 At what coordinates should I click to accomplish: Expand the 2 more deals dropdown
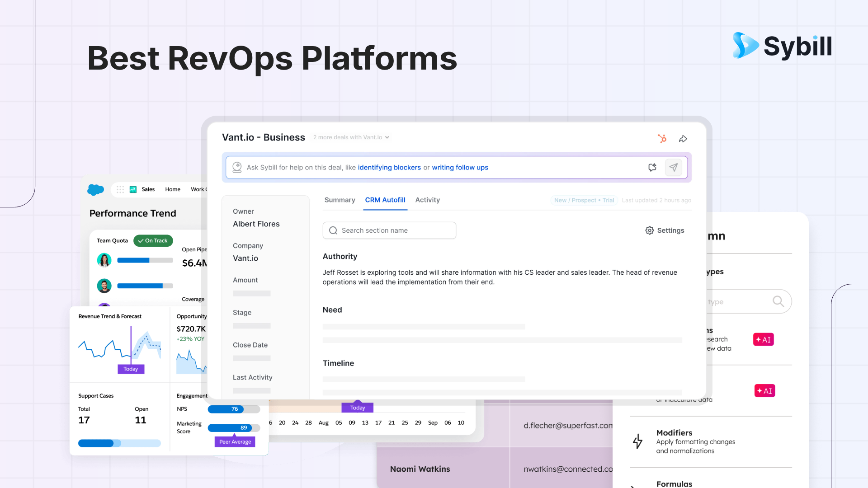[x=351, y=137]
